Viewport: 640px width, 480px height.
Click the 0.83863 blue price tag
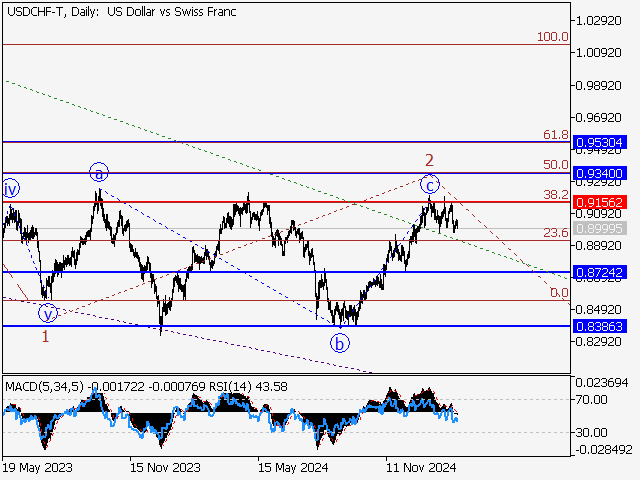tap(600, 326)
